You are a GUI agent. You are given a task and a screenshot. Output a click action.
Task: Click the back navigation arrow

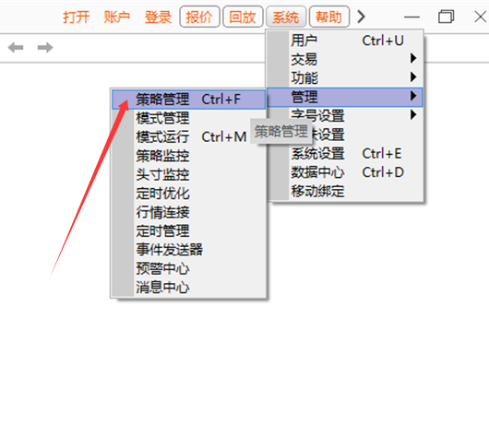16,48
